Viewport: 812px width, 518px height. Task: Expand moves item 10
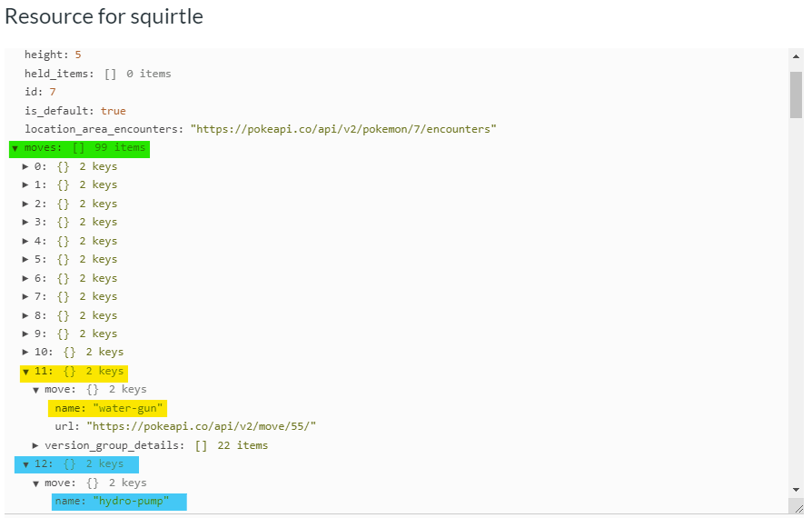(25, 353)
